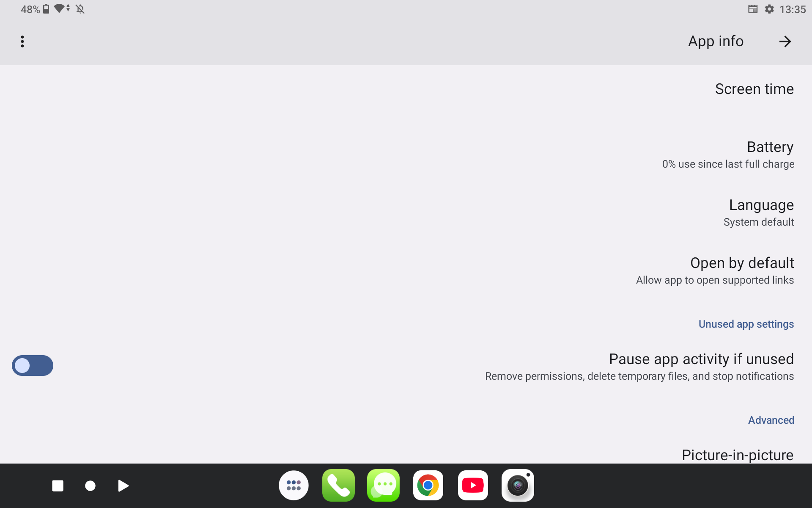Launch the Messages app
Screen dimensions: 812x508
tap(383, 486)
